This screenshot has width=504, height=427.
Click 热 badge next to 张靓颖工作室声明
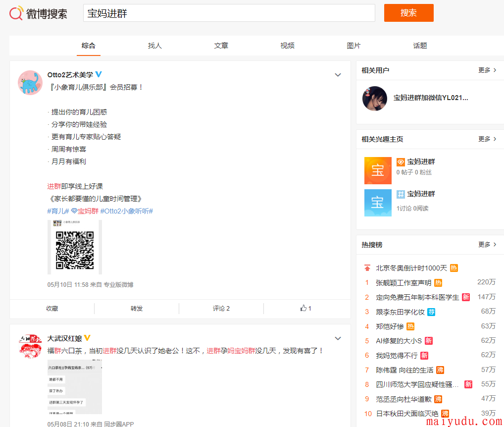(438, 283)
